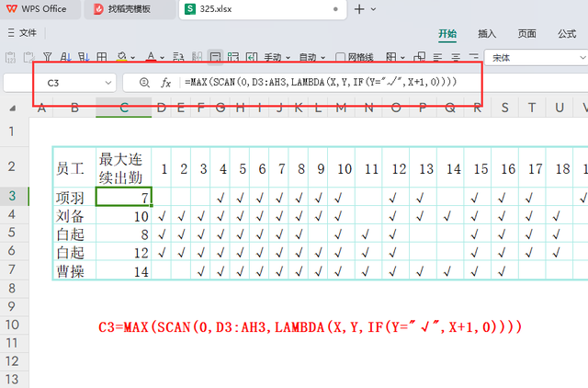Screen dimensions: 588x388
Task: Apply the fill color bucket
Action: coord(121,57)
